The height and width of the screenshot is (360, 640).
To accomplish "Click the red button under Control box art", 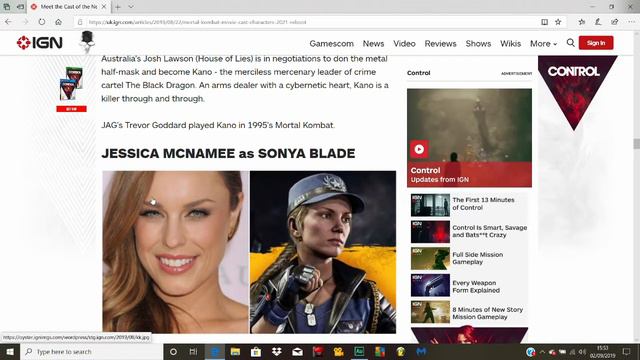I will 71,109.
